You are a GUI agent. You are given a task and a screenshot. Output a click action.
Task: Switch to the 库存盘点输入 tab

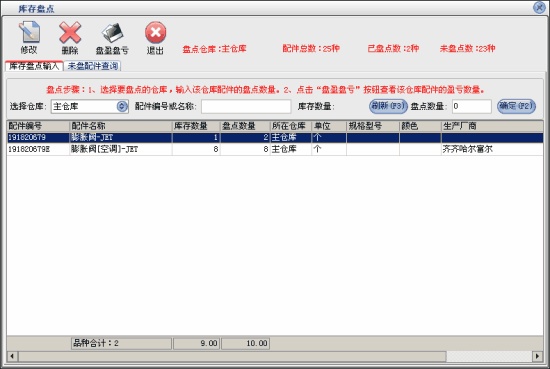pyautogui.click(x=34, y=66)
